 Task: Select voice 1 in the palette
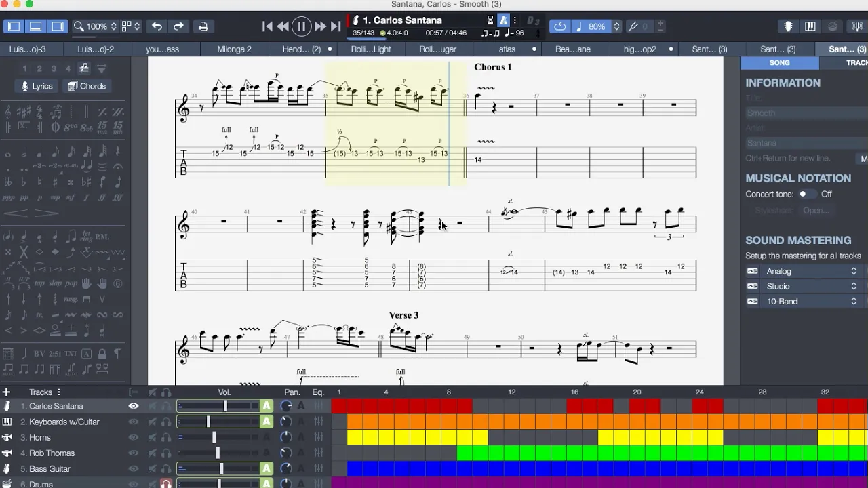[x=25, y=68]
